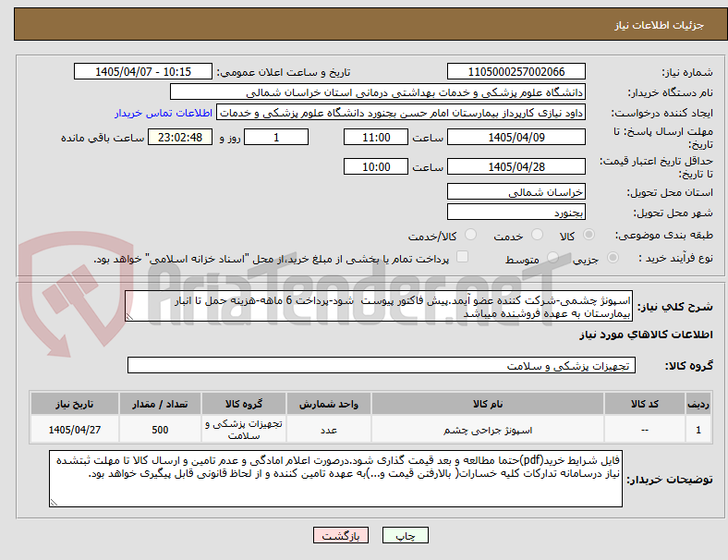
Task: Click the بازگشت (Back) button
Action: tap(341, 535)
